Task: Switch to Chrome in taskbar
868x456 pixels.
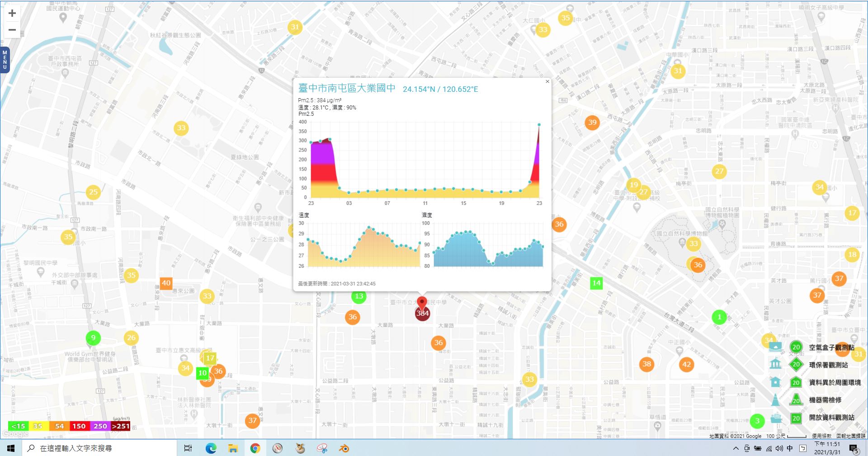Action: click(255, 448)
